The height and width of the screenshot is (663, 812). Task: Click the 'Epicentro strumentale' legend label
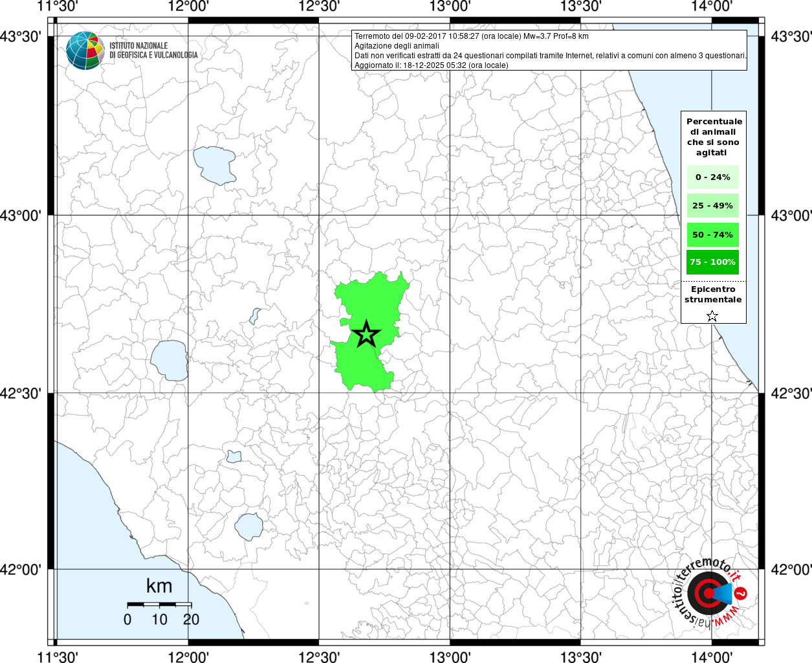point(713,295)
